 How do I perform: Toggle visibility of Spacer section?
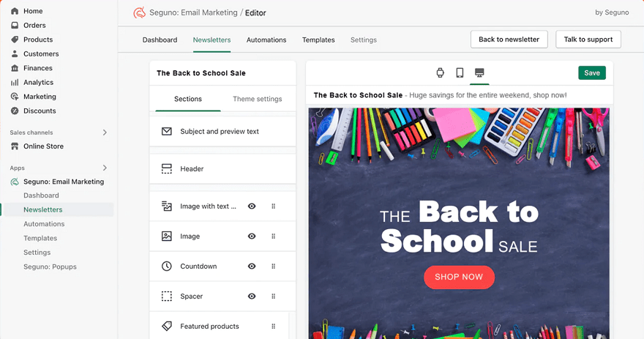[x=252, y=297]
